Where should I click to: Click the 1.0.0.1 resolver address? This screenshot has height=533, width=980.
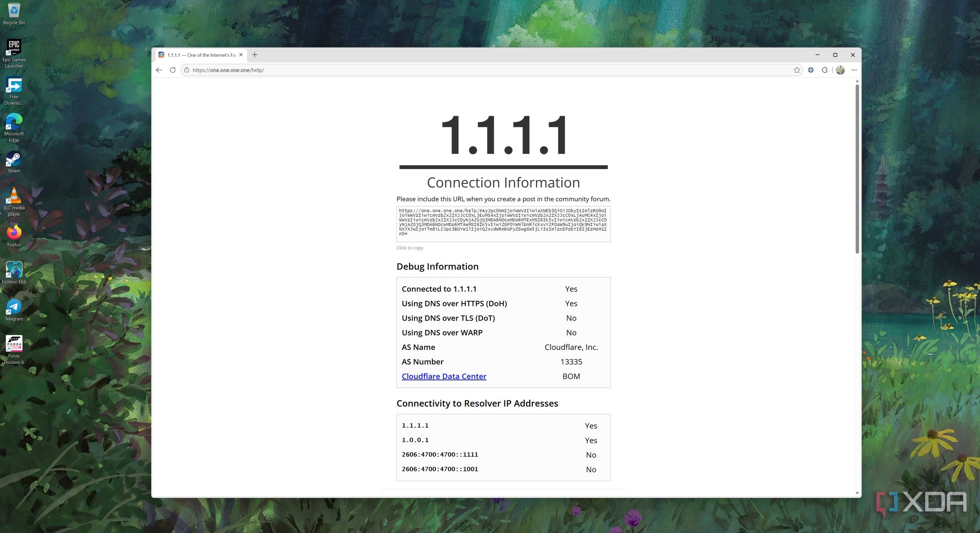(415, 440)
